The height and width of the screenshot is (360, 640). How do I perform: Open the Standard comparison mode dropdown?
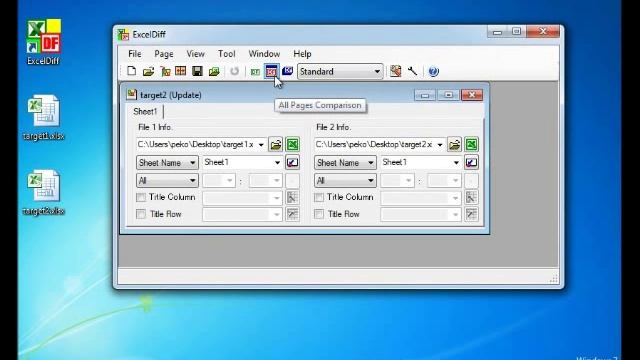340,71
